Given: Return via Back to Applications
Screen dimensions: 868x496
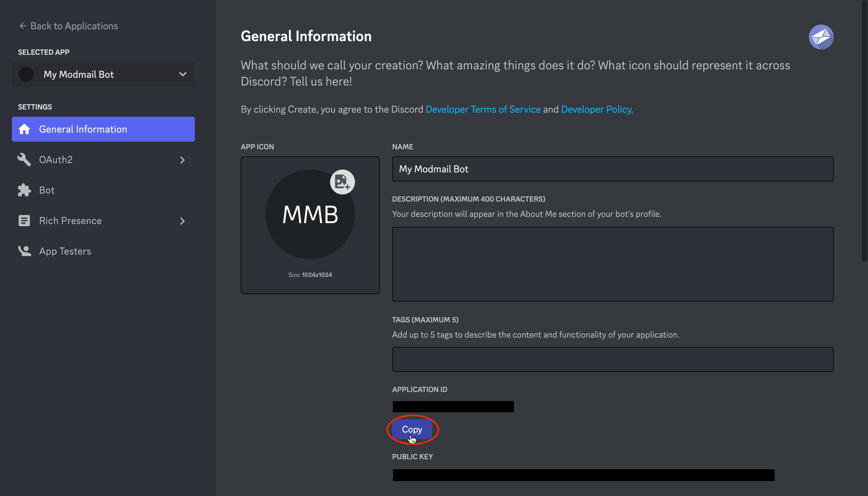Looking at the screenshot, I should 74,26.
